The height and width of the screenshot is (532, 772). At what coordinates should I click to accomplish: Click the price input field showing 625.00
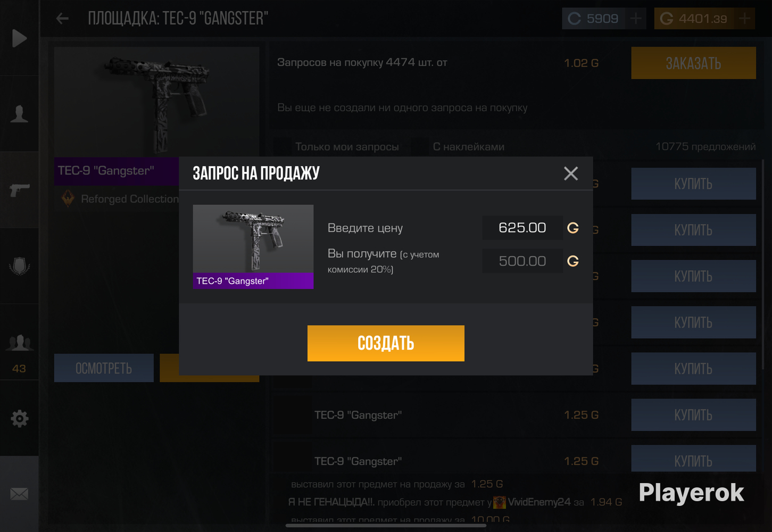pyautogui.click(x=522, y=228)
